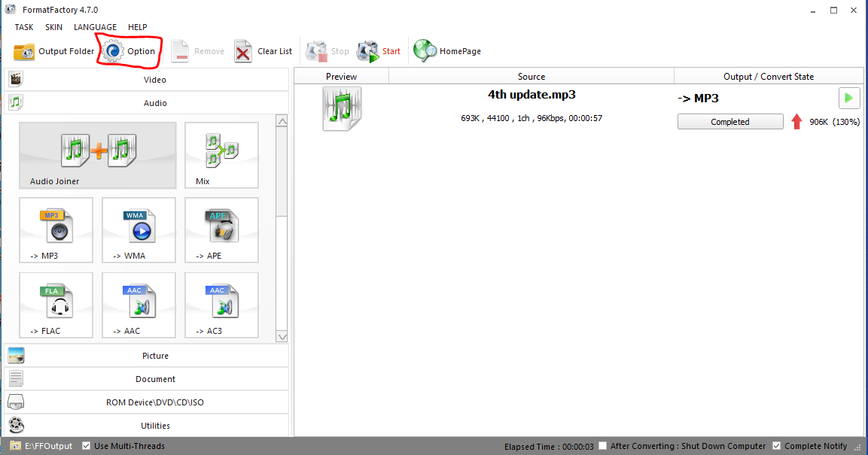
Task: Choose the -> FLAC converter
Action: (56, 305)
